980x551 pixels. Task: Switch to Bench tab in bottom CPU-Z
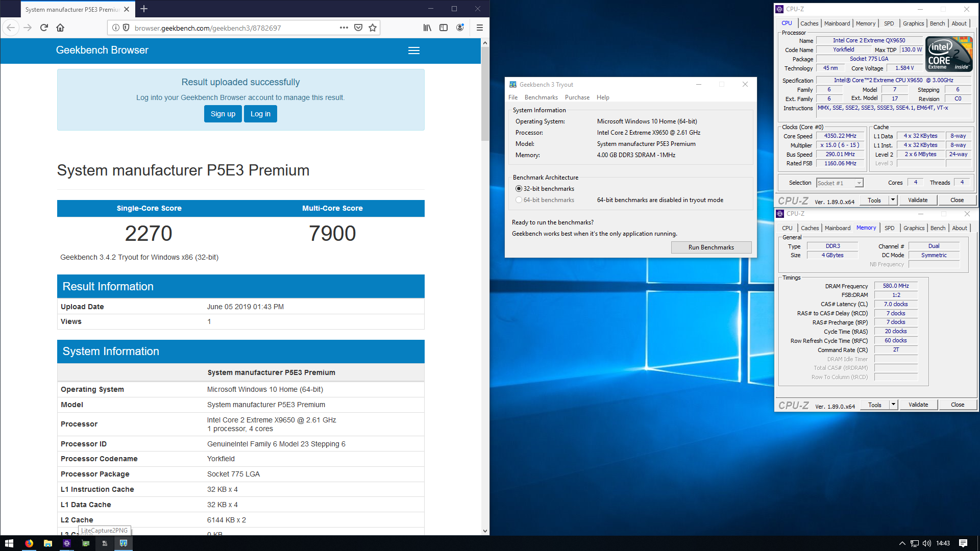pos(938,228)
